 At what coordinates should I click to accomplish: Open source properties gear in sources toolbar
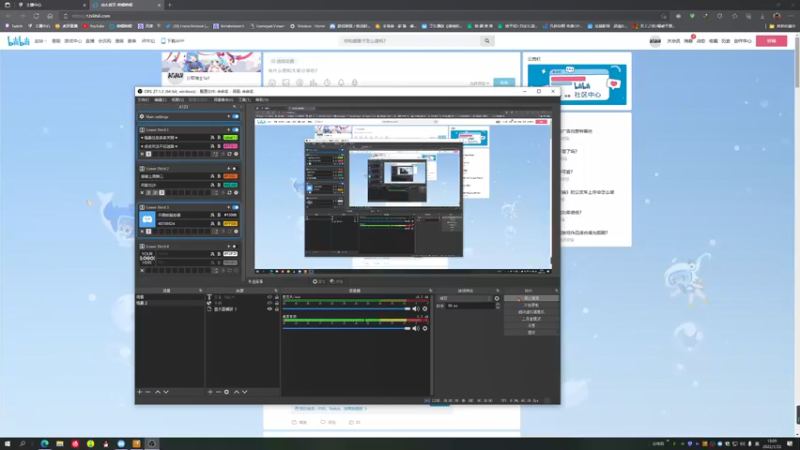(x=227, y=392)
